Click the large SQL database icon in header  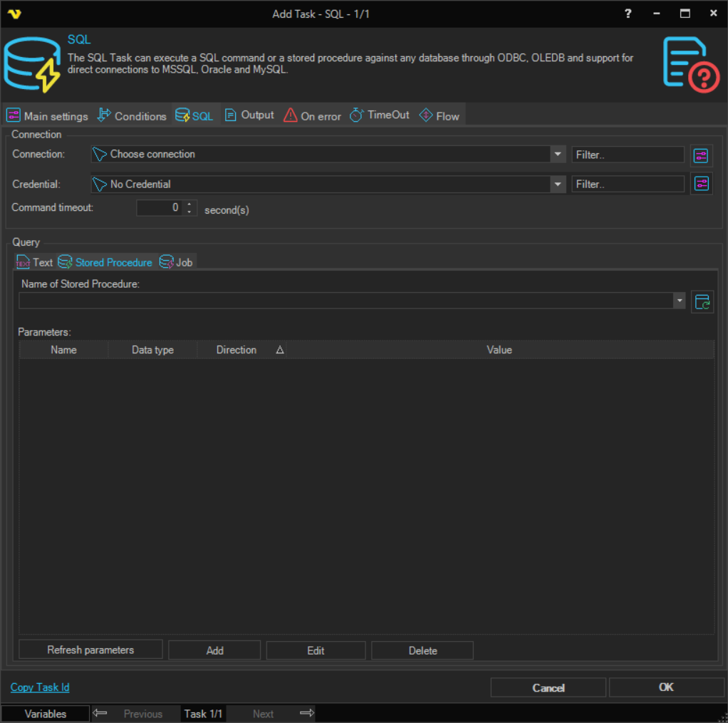(32, 64)
